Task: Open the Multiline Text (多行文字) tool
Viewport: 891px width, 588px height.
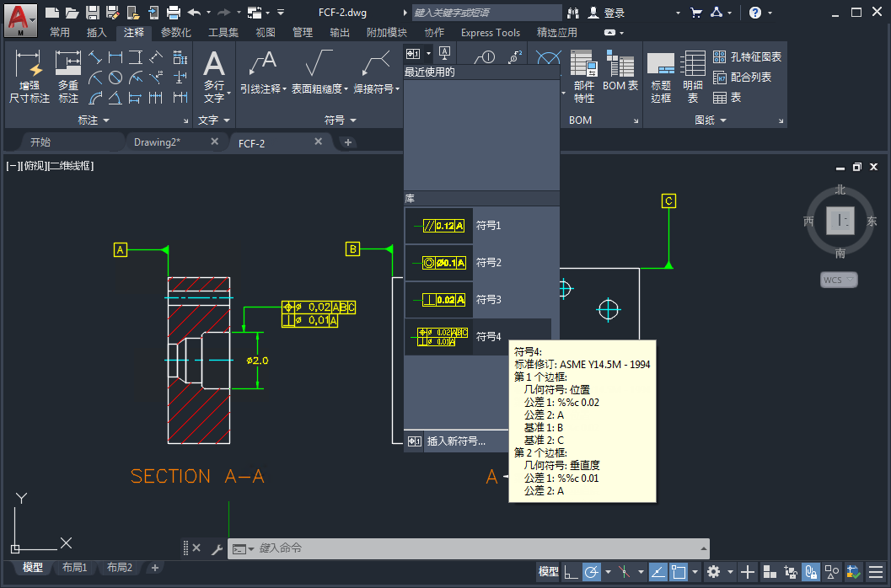Action: coord(214,77)
